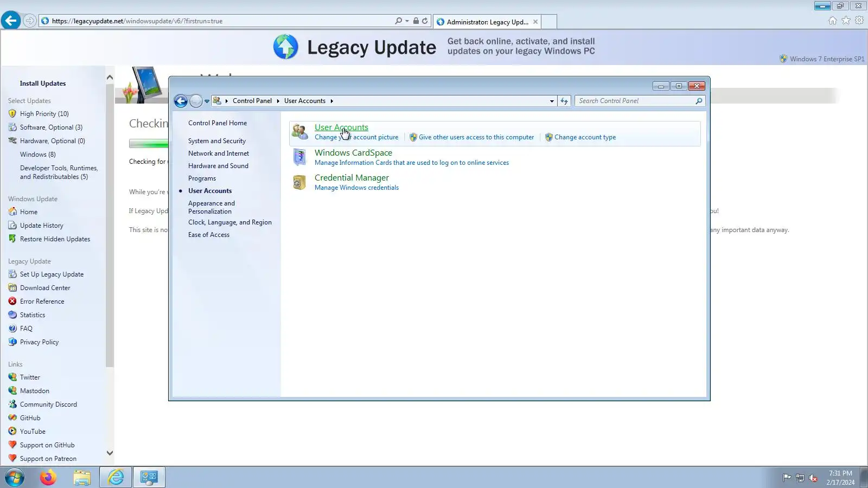Open the Internet Explorer search dropdown arrow
The width and height of the screenshot is (868, 488).
[x=407, y=21]
